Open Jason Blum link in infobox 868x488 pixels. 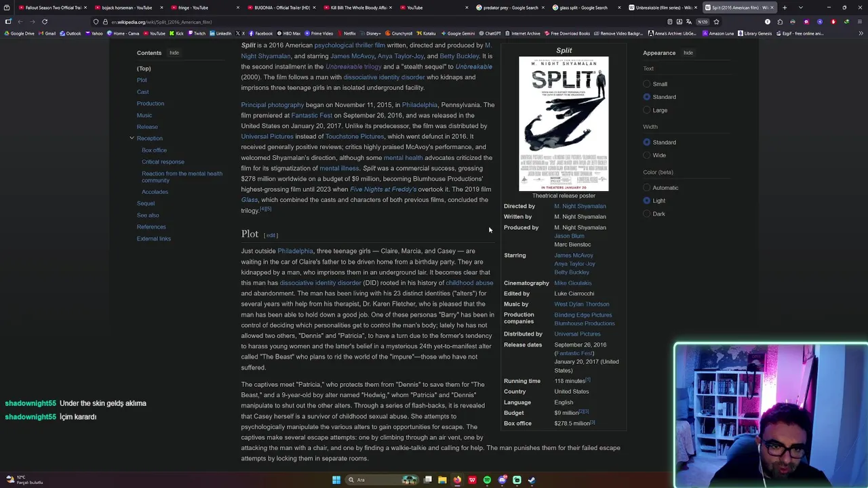[569, 236]
